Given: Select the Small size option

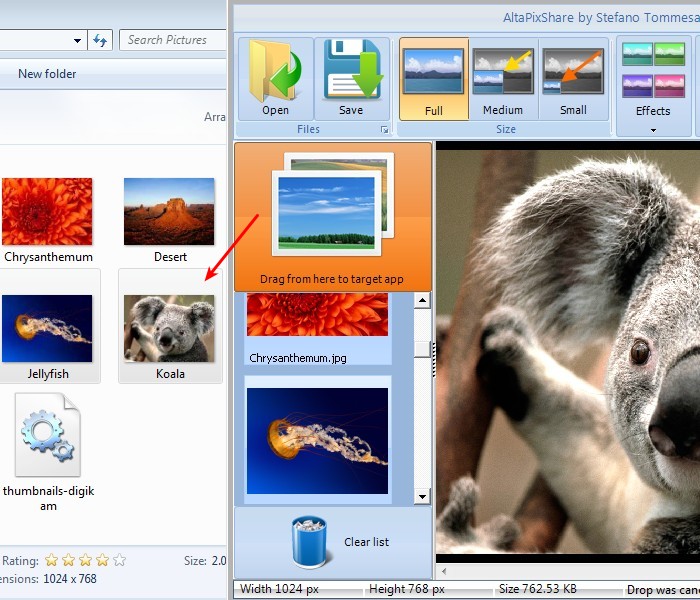Looking at the screenshot, I should (573, 79).
